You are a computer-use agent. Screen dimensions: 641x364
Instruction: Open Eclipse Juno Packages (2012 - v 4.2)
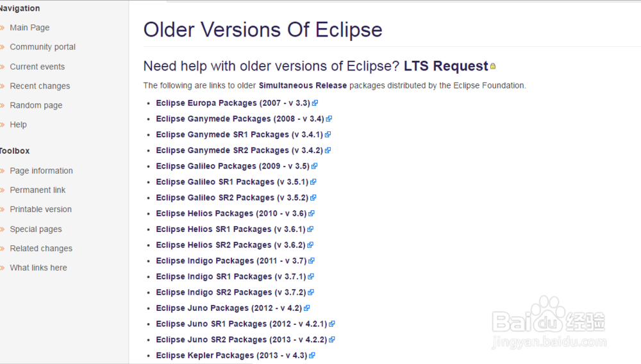pyautogui.click(x=229, y=308)
